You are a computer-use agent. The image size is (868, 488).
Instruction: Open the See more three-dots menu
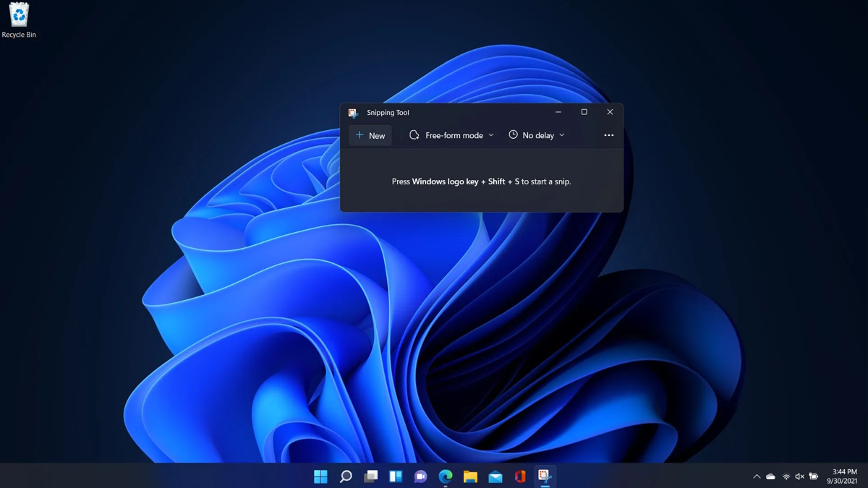[608, 135]
